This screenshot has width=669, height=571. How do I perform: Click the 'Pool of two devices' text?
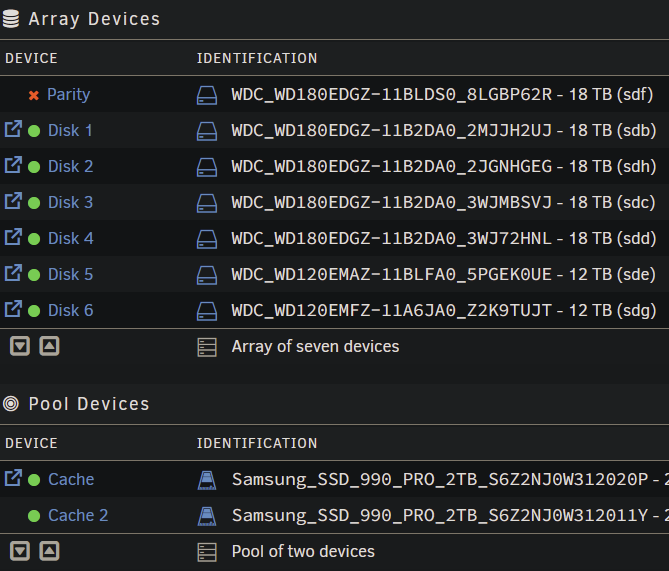pyautogui.click(x=303, y=551)
